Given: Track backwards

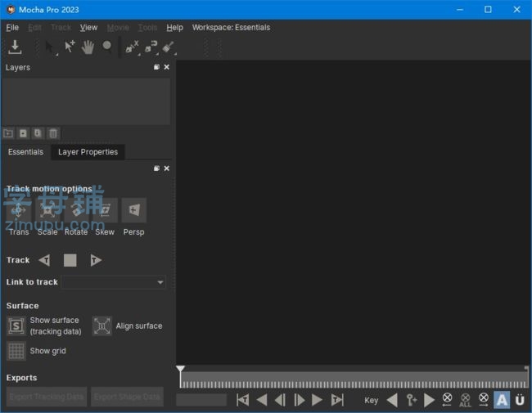Looking at the screenshot, I should [44, 260].
